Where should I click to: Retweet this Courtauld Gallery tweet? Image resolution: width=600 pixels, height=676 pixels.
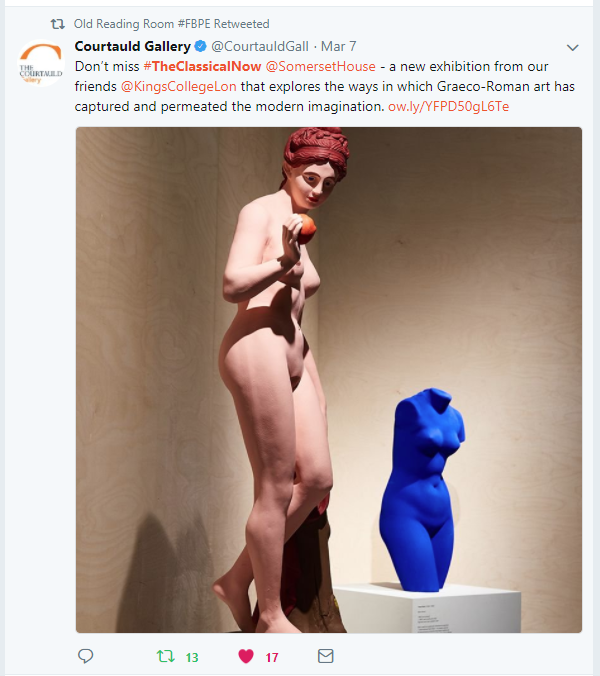(x=166, y=656)
